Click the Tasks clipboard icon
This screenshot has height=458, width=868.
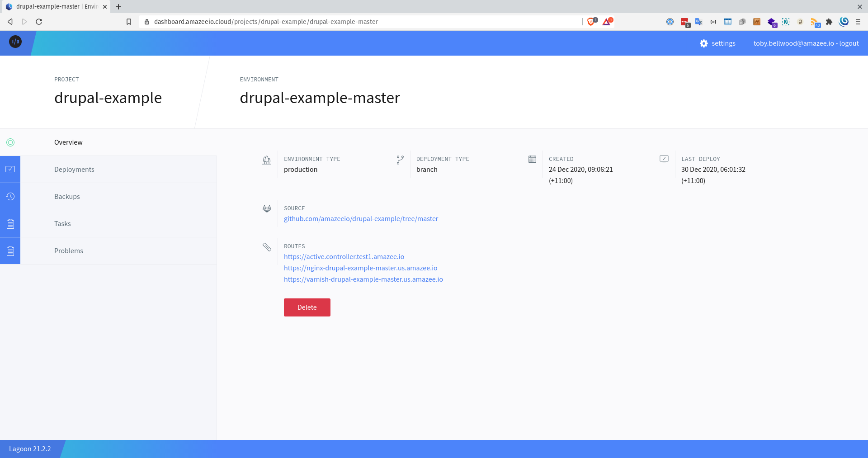(x=10, y=224)
